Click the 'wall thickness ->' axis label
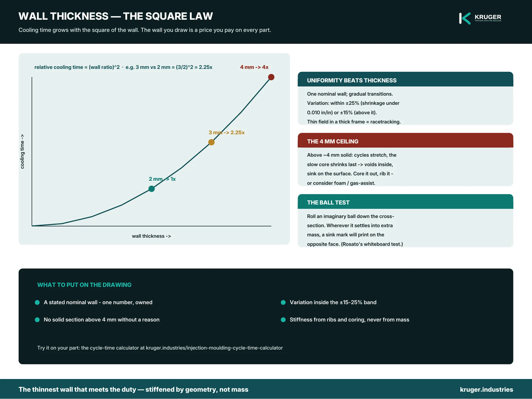This screenshot has height=399, width=532. (x=151, y=236)
